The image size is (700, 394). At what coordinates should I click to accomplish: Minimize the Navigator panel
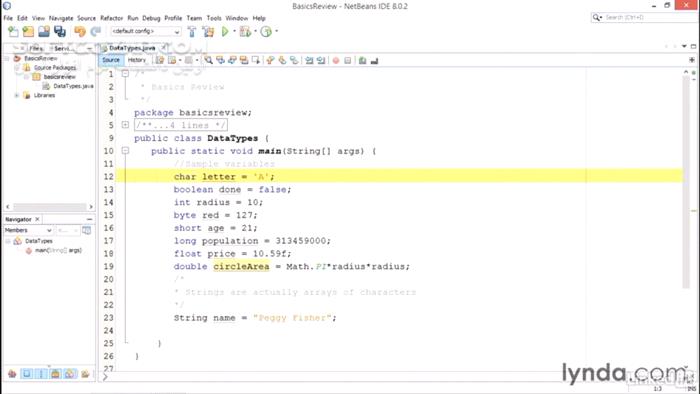[89, 220]
